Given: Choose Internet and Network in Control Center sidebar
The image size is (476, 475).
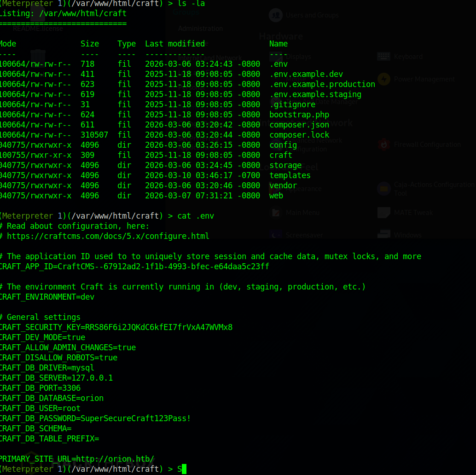Looking at the screenshot, I should click(210, 58).
